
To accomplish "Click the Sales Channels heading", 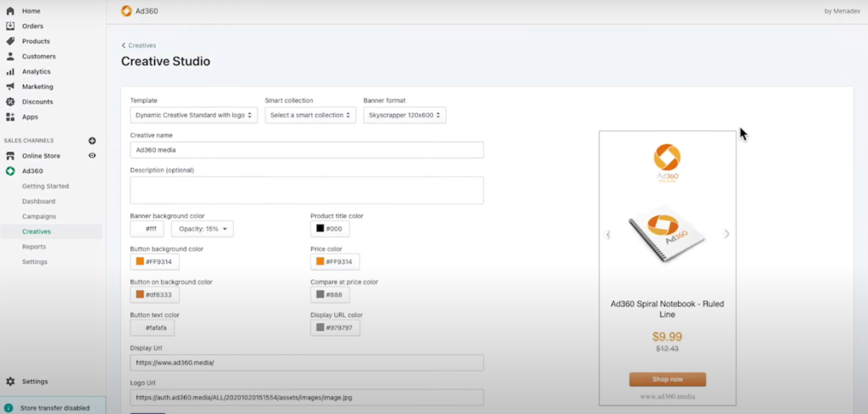I will coord(29,141).
